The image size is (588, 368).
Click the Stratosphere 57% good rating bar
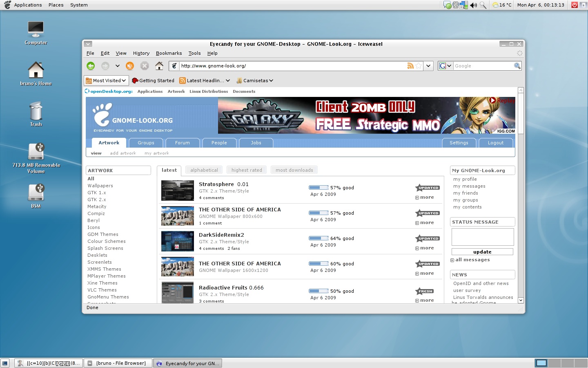318,188
